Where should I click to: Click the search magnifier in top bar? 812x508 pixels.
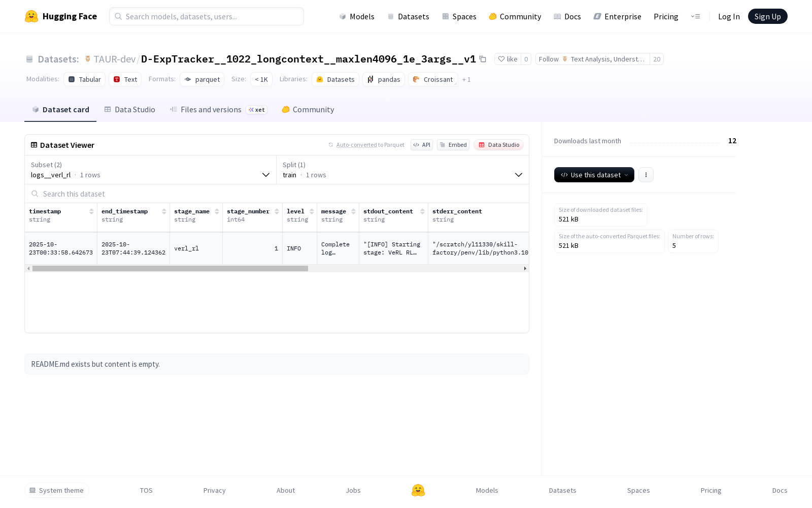pos(118,16)
